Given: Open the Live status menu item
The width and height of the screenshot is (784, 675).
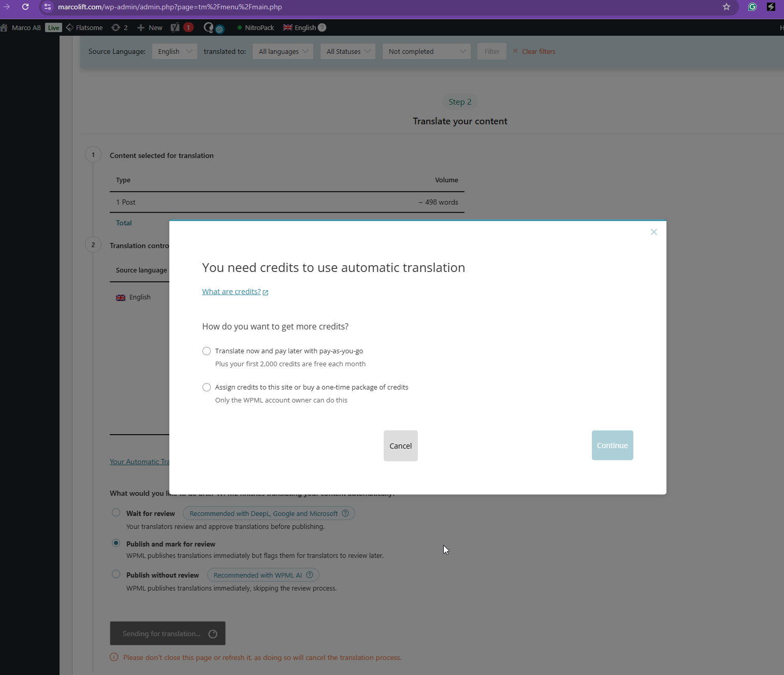Looking at the screenshot, I should (x=53, y=27).
